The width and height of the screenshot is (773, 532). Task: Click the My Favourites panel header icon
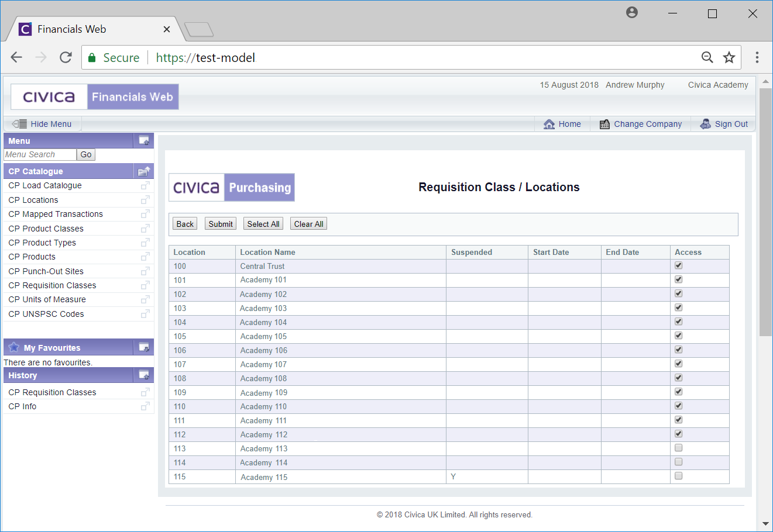144,347
